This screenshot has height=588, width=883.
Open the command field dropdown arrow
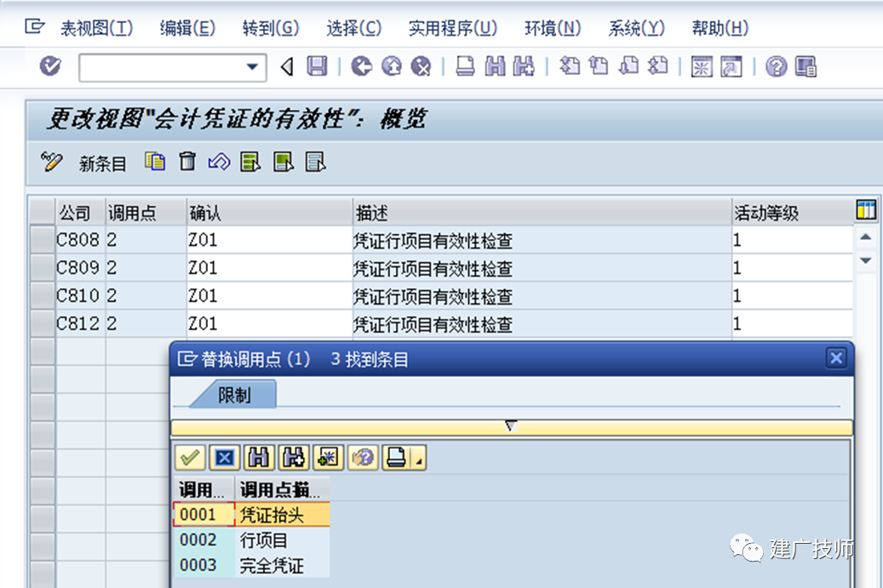click(x=252, y=67)
